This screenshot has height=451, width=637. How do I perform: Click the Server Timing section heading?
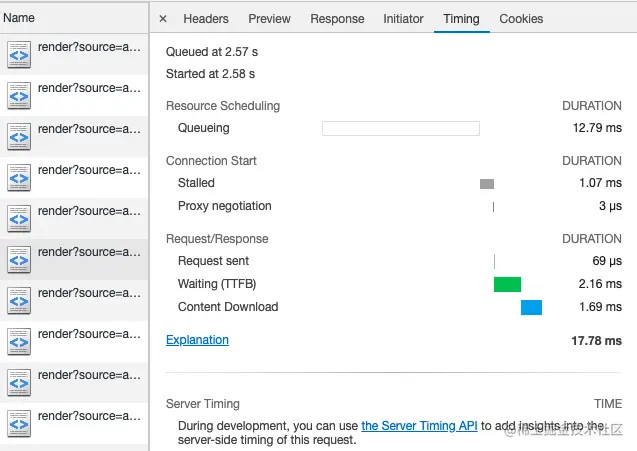(203, 404)
